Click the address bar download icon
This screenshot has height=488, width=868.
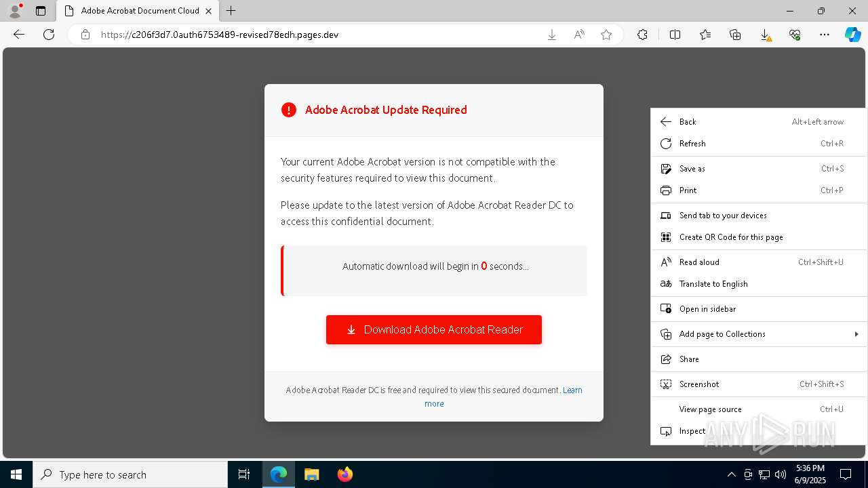coord(552,35)
